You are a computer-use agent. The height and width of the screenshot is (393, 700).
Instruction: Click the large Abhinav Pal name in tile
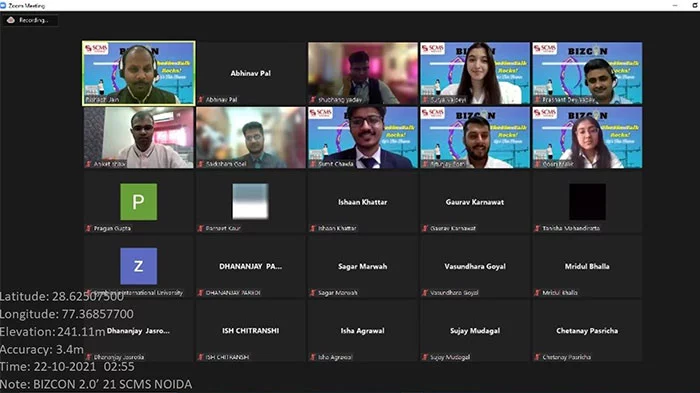tap(250, 73)
